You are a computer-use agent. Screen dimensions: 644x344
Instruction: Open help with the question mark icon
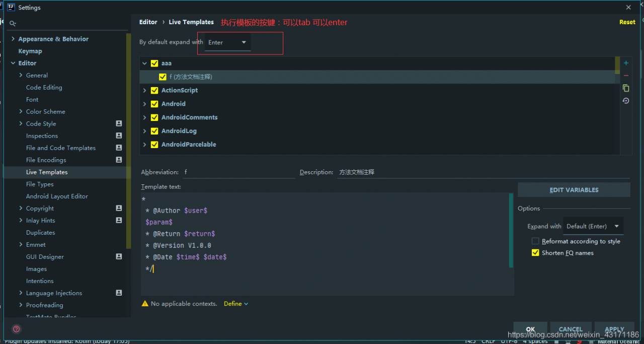click(17, 329)
